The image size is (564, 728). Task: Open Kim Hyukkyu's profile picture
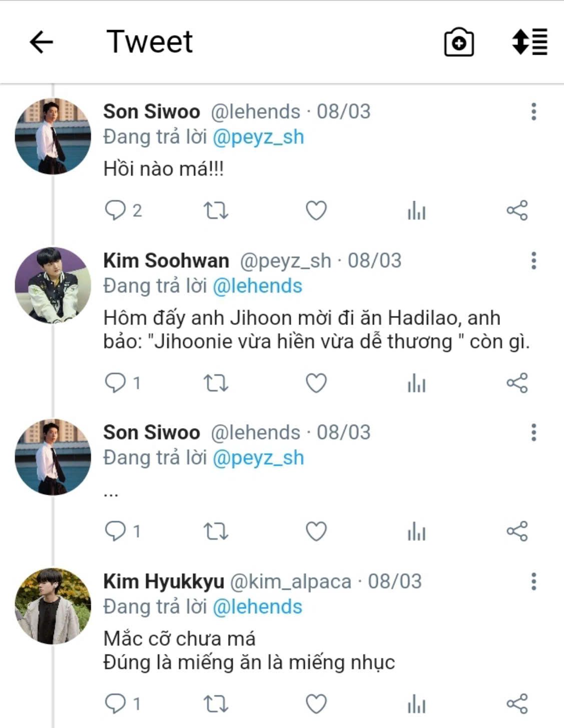pos(53,606)
